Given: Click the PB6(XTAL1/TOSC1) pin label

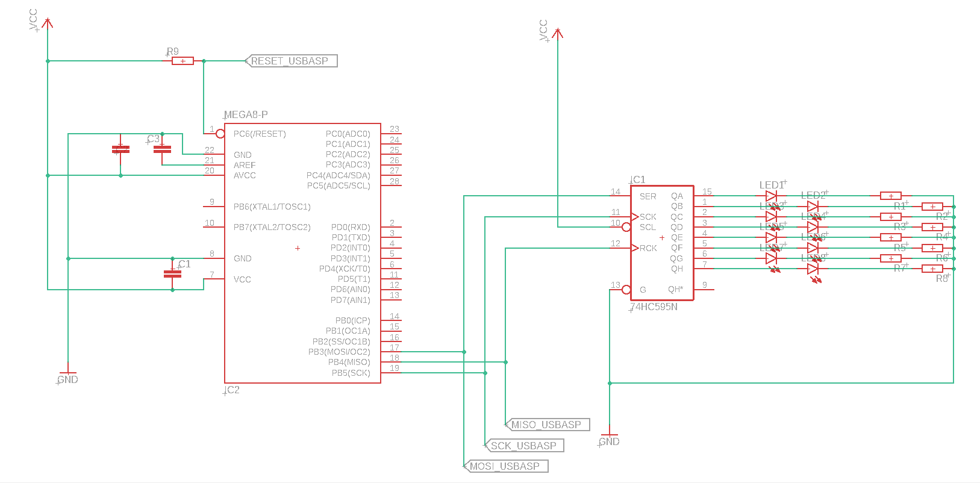Looking at the screenshot, I should 272,207.
